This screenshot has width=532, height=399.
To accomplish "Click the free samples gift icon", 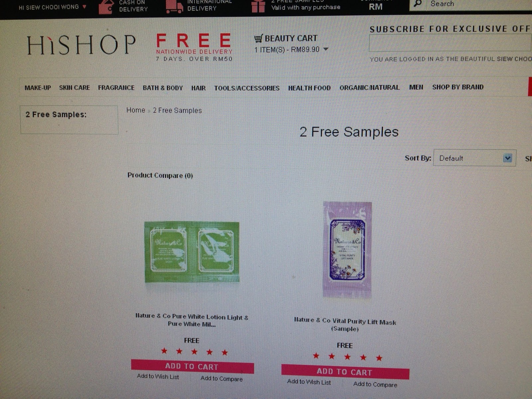I will coord(258,6).
